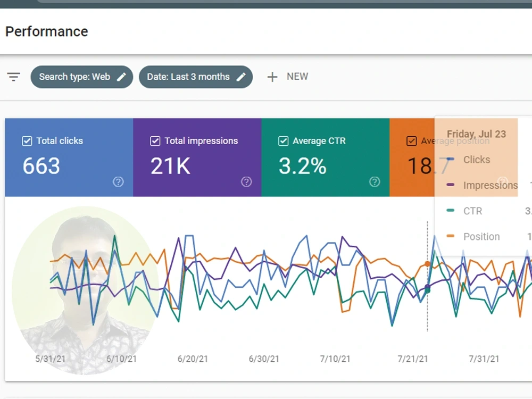Add a NEW filter
The width and height of the screenshot is (532, 399).
288,77
